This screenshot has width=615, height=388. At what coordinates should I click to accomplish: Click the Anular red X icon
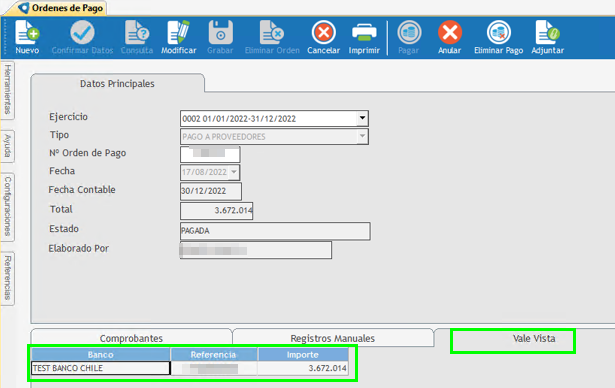point(449,32)
